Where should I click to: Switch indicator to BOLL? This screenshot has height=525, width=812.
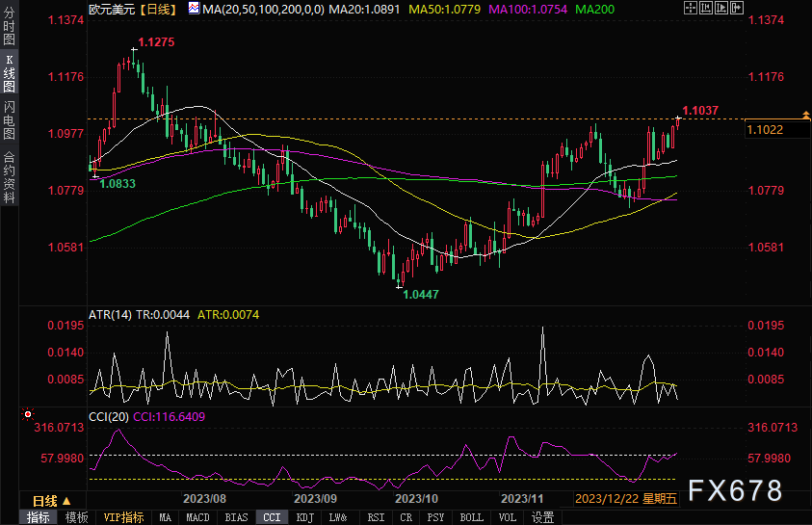(472, 517)
